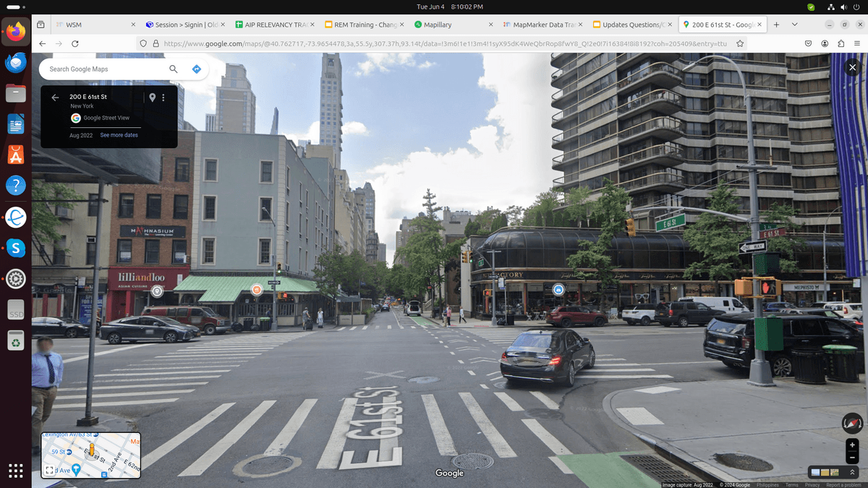Click the URL in the address bar
This screenshot has width=868, height=488.
(445, 43)
